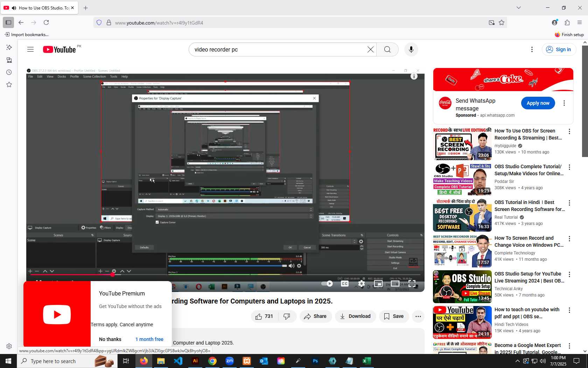
Task: Open player settings gear
Action: point(362,284)
